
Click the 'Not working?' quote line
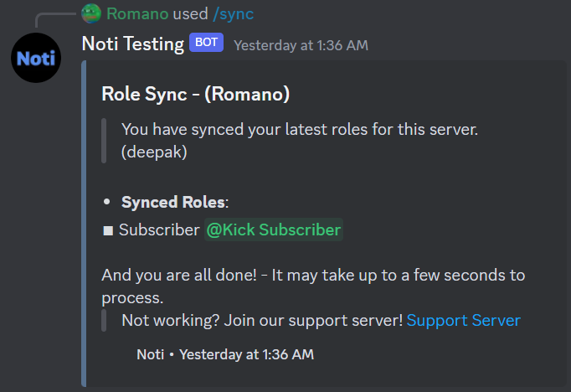(262, 321)
